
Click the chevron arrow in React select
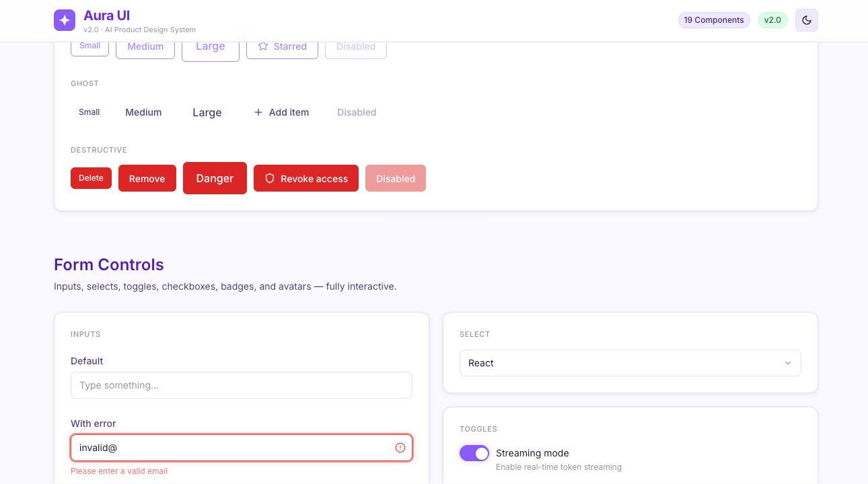(788, 363)
